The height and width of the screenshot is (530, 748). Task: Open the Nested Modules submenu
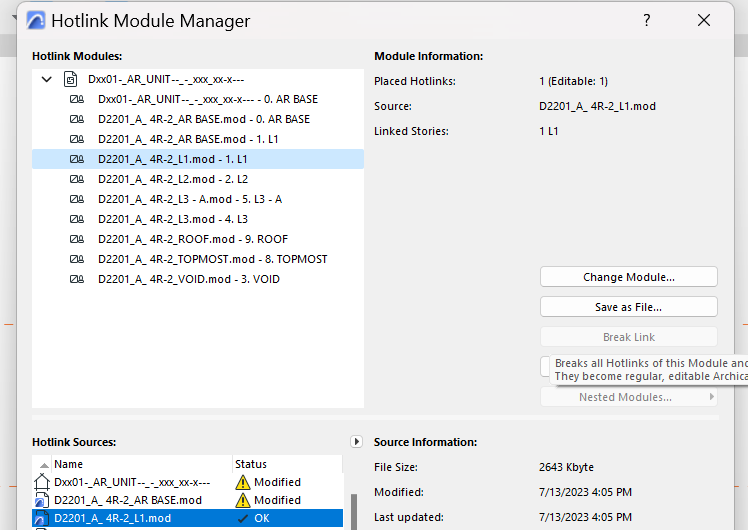[628, 397]
